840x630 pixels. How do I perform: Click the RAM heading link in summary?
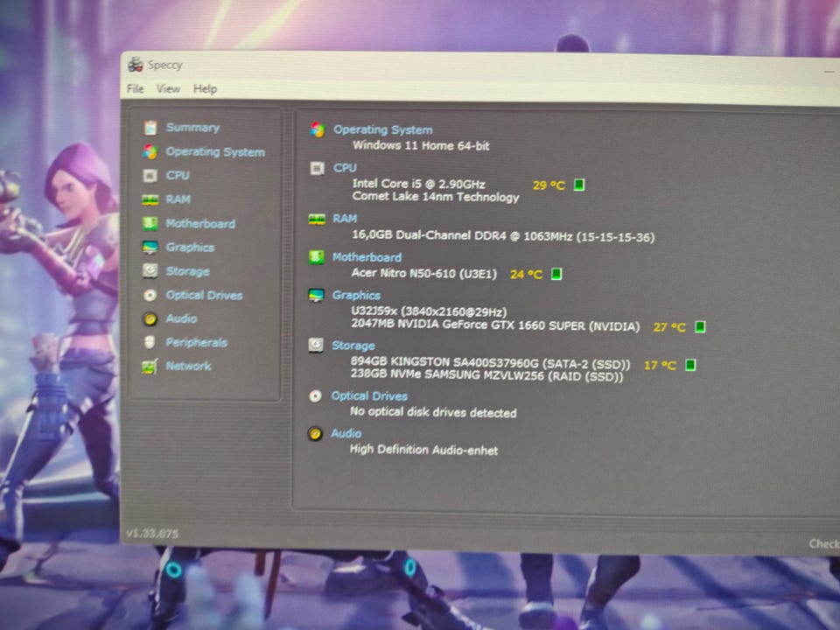tap(345, 219)
